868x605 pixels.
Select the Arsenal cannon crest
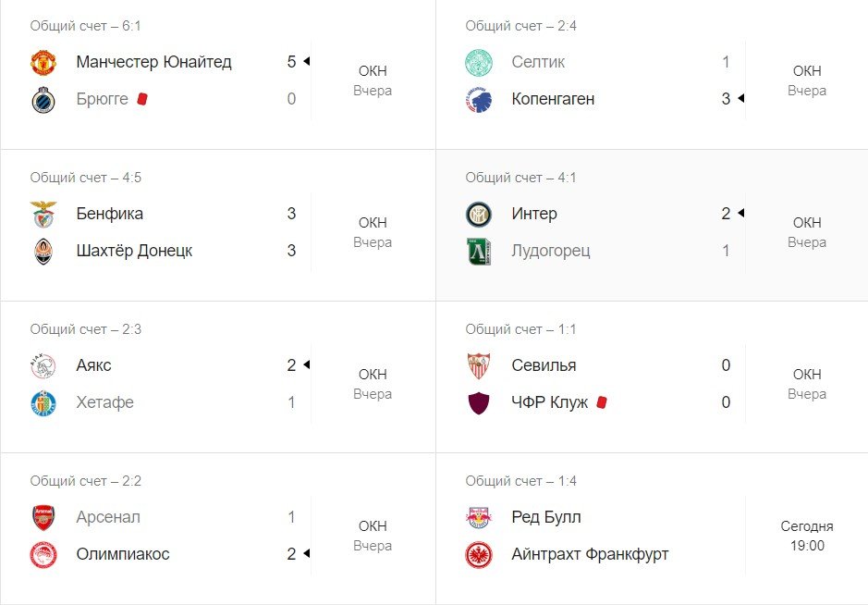43,518
